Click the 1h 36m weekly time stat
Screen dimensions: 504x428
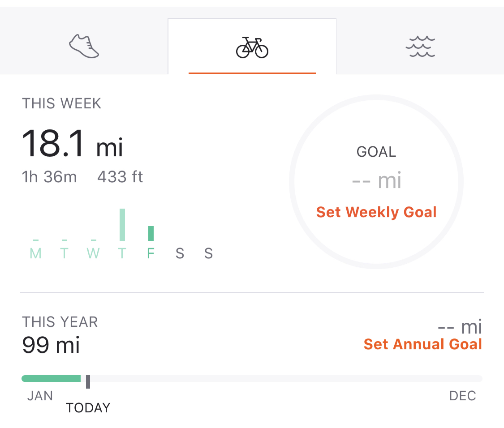click(x=49, y=177)
